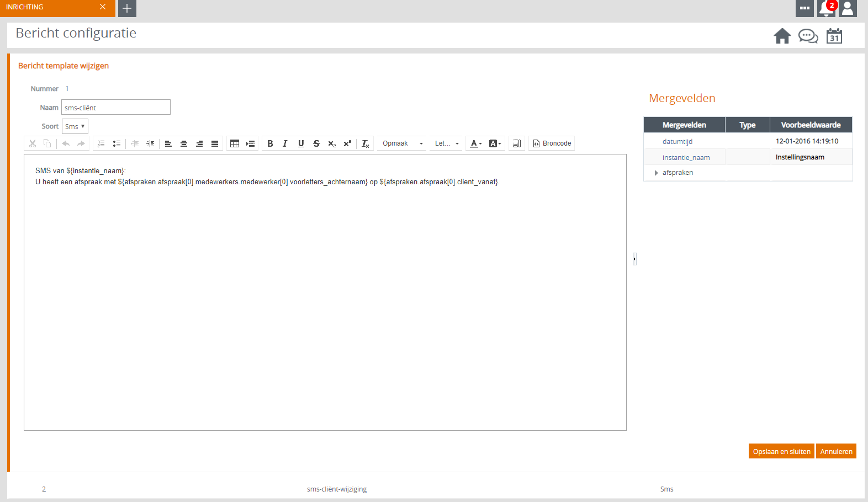
Task: Align text right
Action: click(x=199, y=143)
